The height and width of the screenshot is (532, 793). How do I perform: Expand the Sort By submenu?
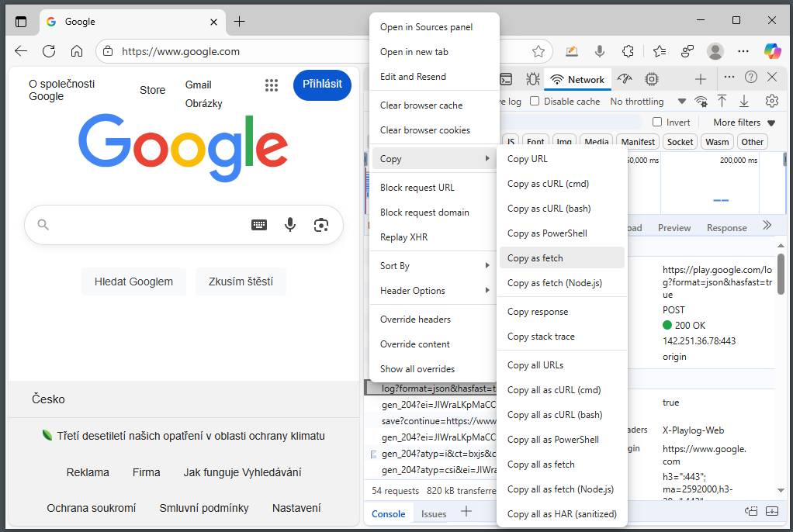click(434, 266)
